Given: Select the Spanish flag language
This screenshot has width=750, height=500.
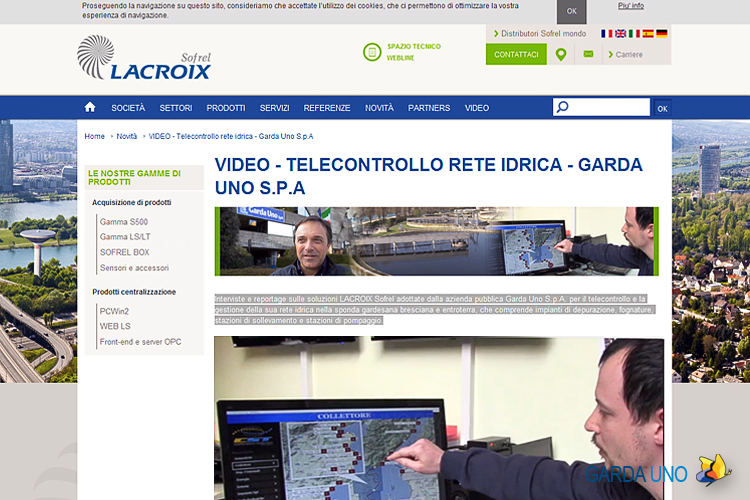Looking at the screenshot, I should tap(648, 33).
